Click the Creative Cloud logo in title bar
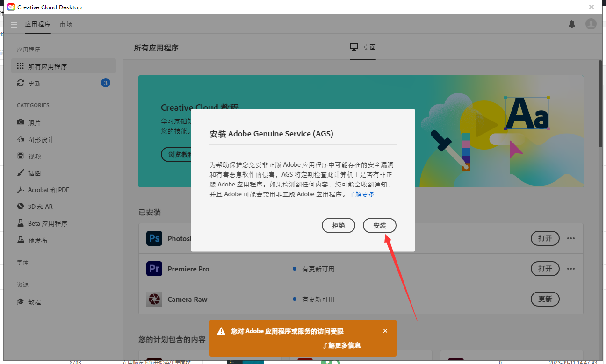This screenshot has height=364, width=606. (11, 7)
